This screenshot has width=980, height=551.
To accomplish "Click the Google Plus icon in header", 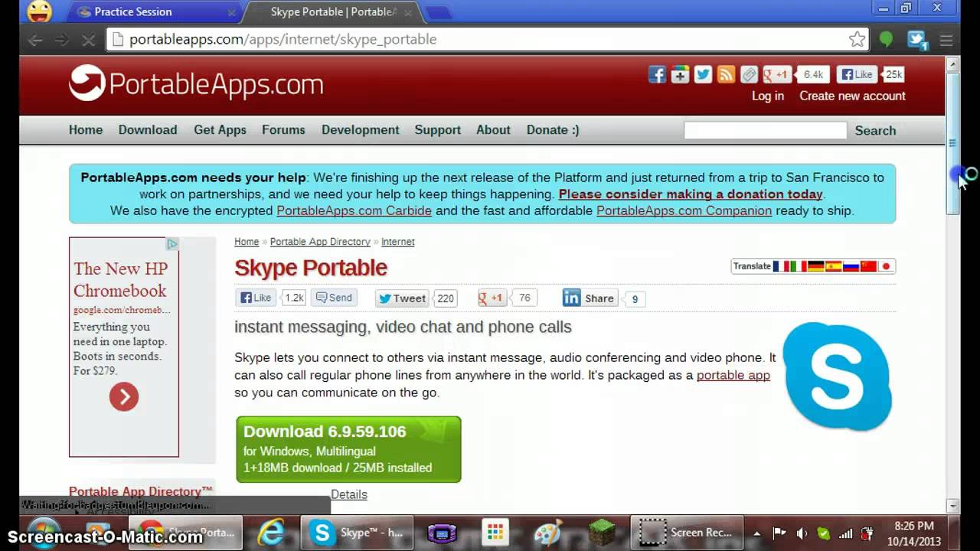I will click(x=680, y=74).
